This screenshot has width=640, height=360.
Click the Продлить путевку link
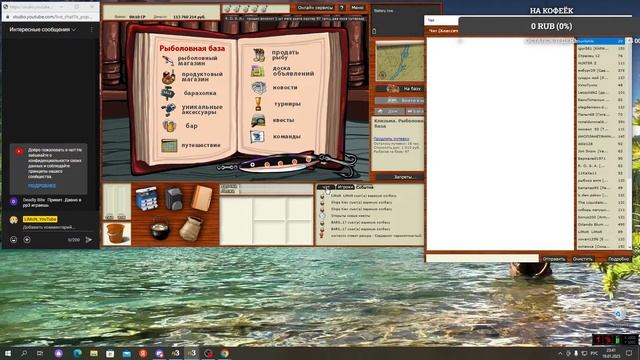391,139
